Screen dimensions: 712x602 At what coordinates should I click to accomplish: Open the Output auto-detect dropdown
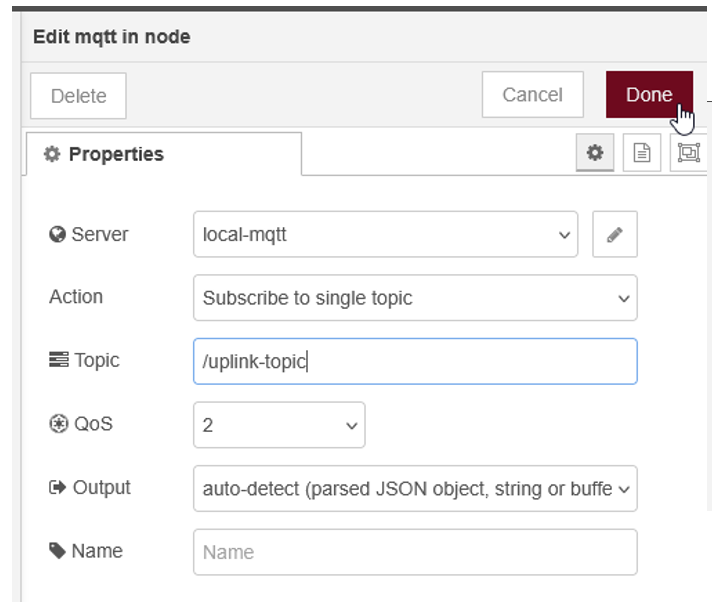[415, 489]
